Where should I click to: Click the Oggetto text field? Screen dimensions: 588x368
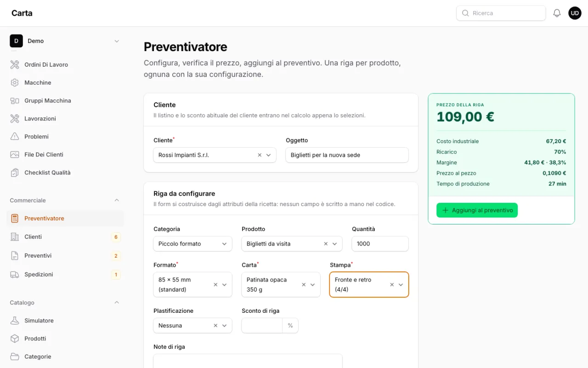(347, 155)
